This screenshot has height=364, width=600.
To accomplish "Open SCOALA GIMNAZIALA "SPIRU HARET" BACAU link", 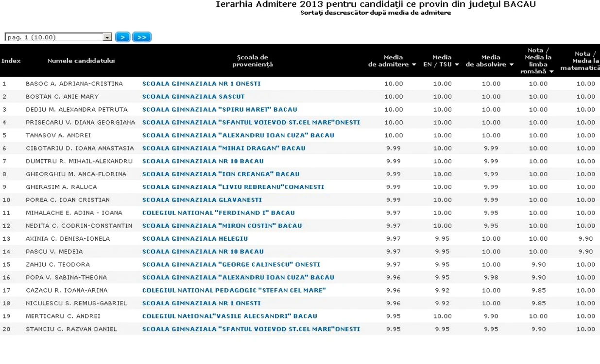I will coord(220,110).
